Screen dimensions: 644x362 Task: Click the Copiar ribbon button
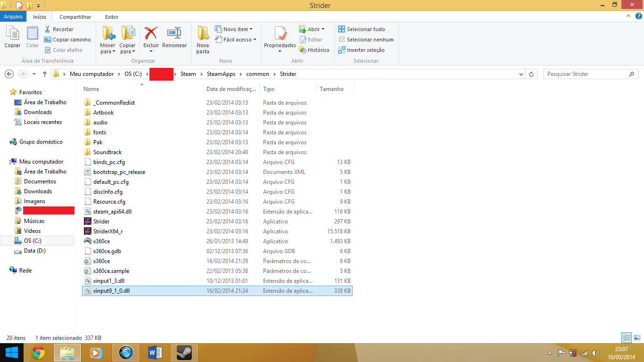[x=12, y=37]
